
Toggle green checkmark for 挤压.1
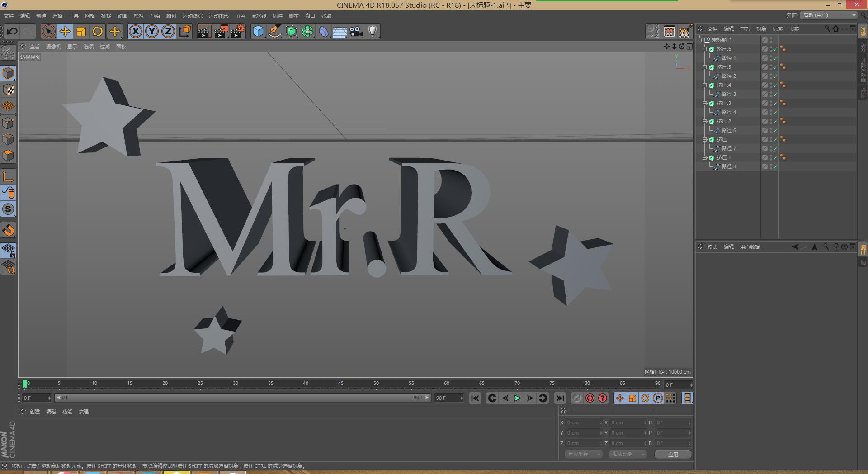(x=775, y=157)
